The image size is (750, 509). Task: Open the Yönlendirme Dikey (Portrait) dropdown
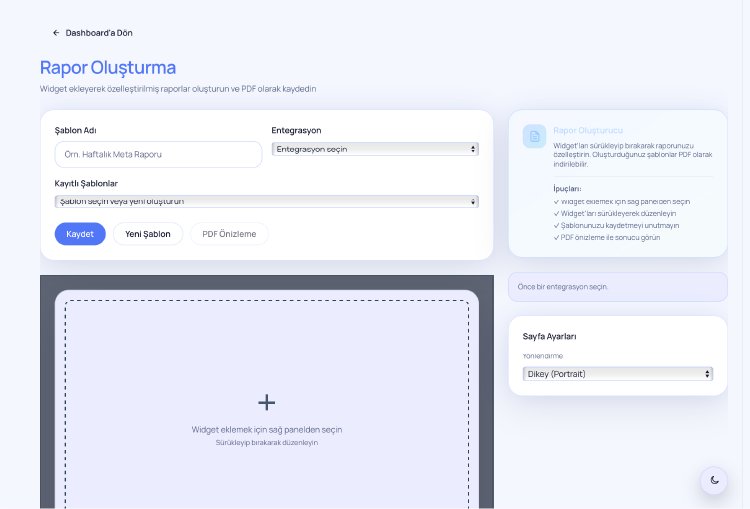click(617, 373)
